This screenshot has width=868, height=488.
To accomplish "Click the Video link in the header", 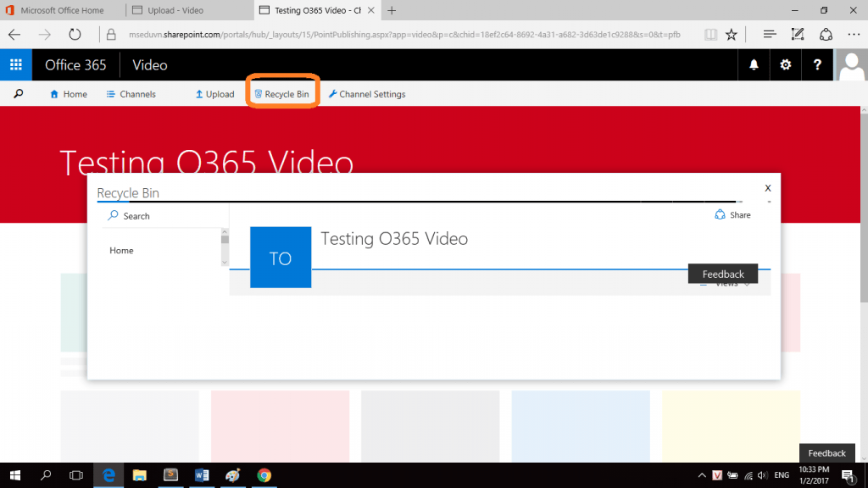I will click(x=149, y=64).
